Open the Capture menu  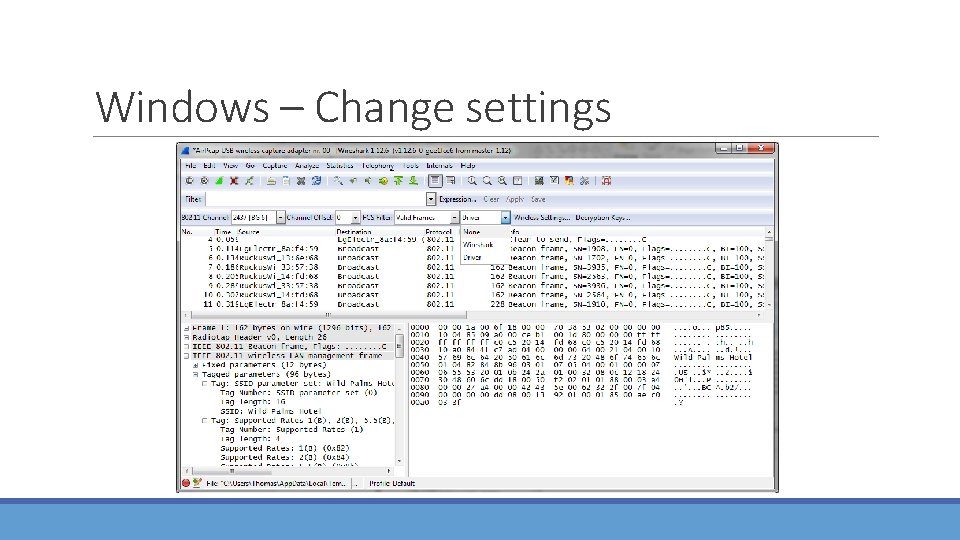(x=275, y=165)
